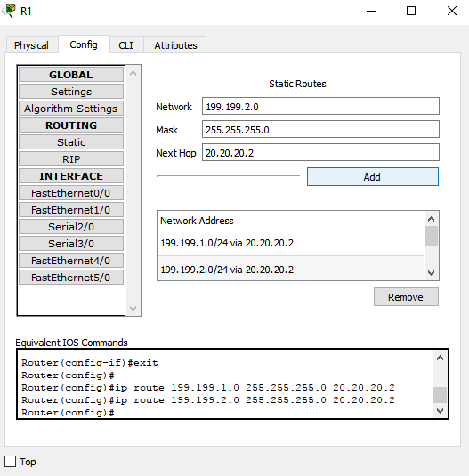Select route 199.199.1.0/24 via 20.20.20.2
Viewport: 469px width, 476px height.
tap(290, 243)
